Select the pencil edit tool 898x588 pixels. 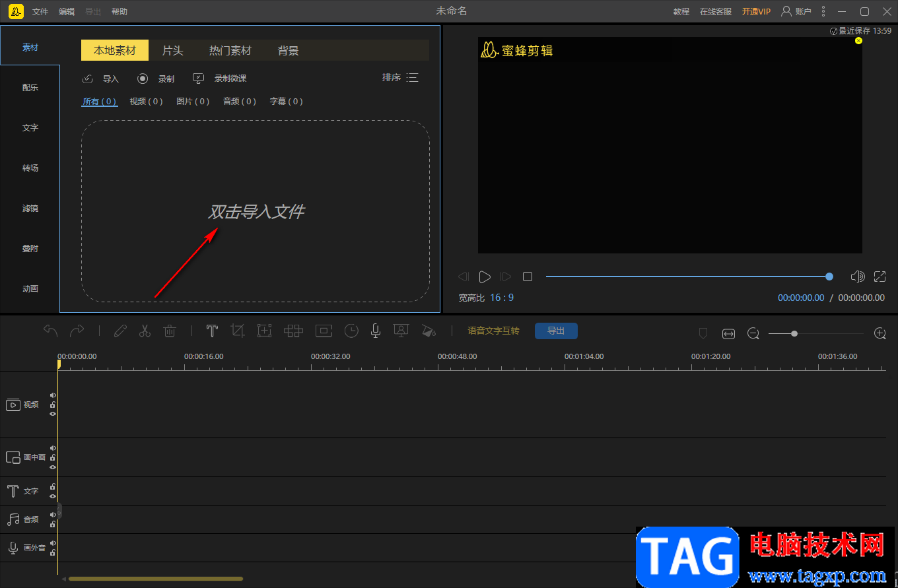tap(120, 331)
